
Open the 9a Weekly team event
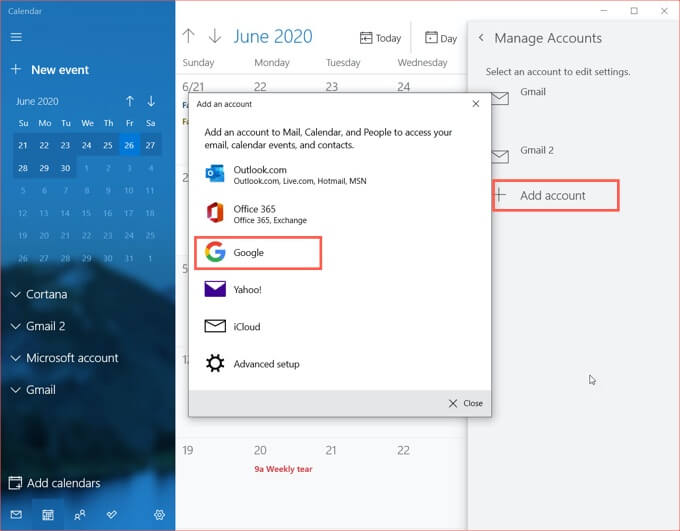pos(283,469)
